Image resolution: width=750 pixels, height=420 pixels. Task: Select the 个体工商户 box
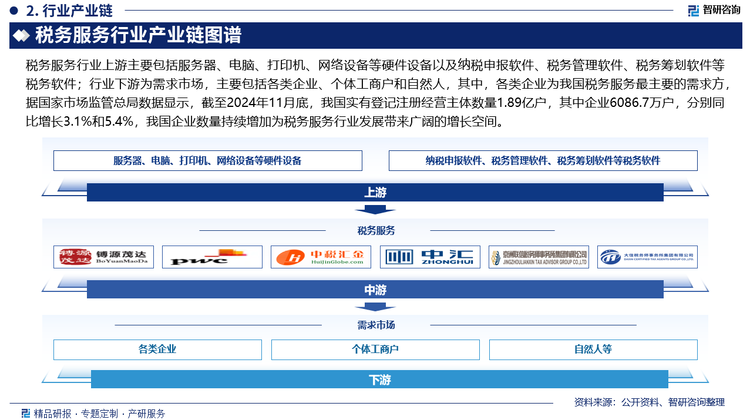coord(375,349)
